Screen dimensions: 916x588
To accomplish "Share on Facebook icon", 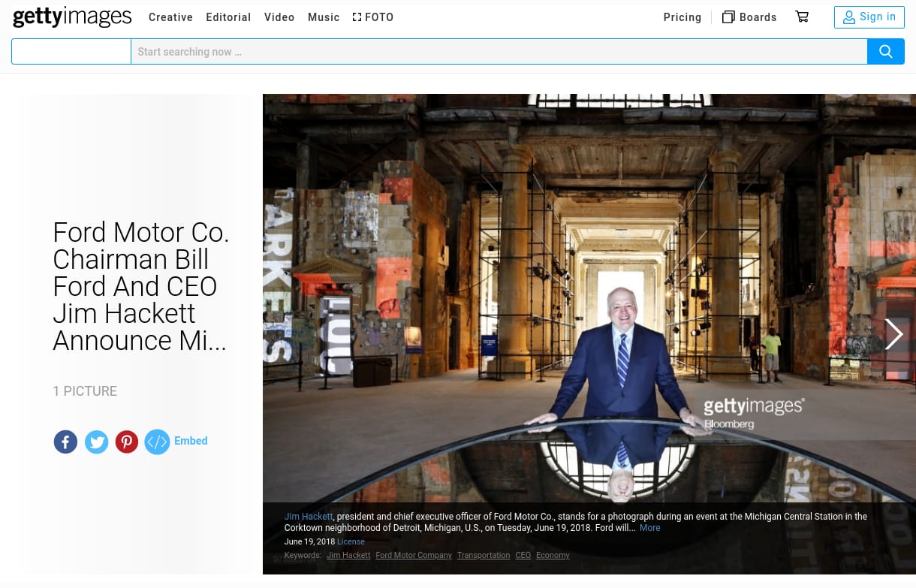I will (x=65, y=442).
